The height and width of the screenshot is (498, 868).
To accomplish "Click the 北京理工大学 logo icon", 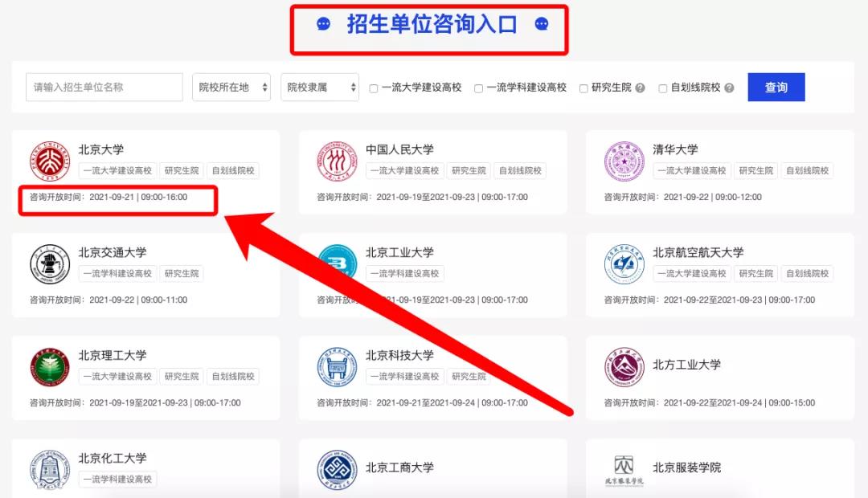I will [50, 367].
